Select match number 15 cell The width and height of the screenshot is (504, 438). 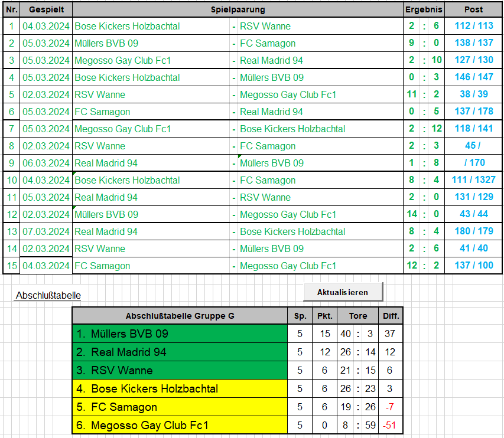pyautogui.click(x=12, y=266)
